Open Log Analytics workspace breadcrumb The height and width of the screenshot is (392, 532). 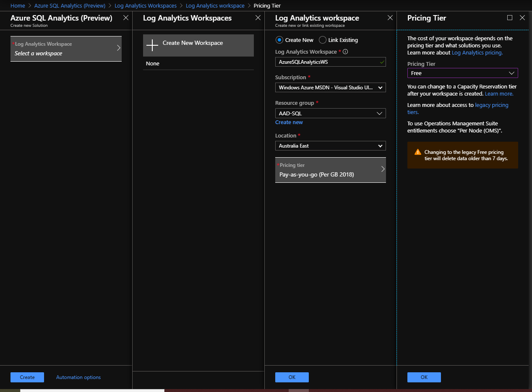pos(215,6)
